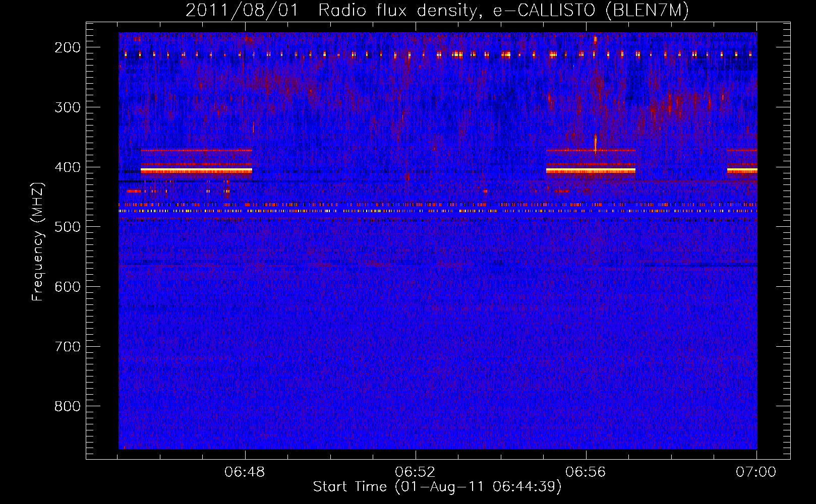Click the x-axis label 'Start Time (01-Aug-11 06:44:39)'

click(437, 487)
